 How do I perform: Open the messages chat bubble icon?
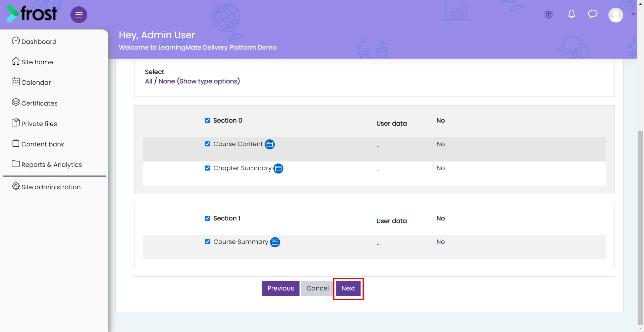click(x=593, y=14)
